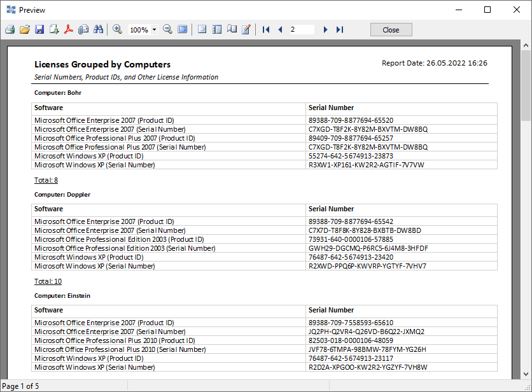
Task: Click serial C7X7D-T8F8K-8Y828-BXBTB-DW8BD
Action: pyautogui.click(x=365, y=231)
